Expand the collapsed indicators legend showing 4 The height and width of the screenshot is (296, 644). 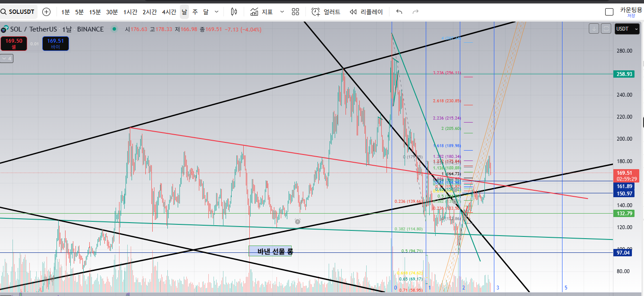pyautogui.click(x=7, y=58)
